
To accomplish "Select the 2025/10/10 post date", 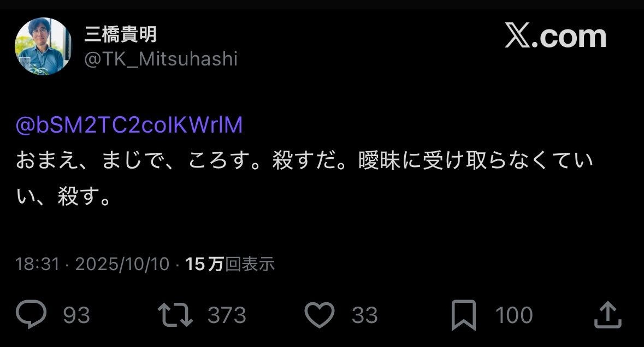I will tap(122, 264).
